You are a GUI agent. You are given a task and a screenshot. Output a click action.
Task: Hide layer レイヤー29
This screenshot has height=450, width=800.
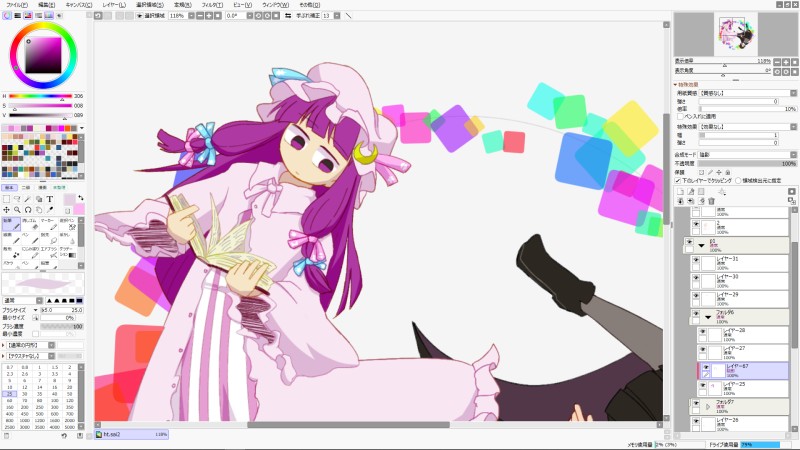pyautogui.click(x=696, y=295)
